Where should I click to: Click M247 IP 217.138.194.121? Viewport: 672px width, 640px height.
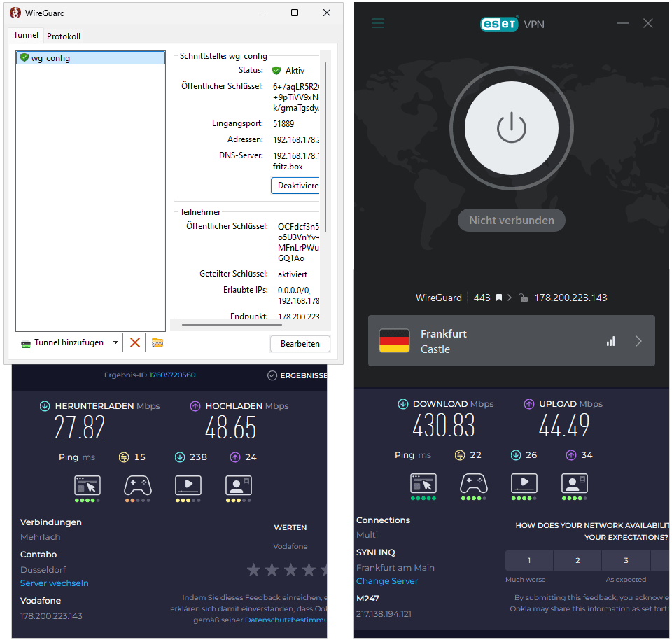point(384,614)
